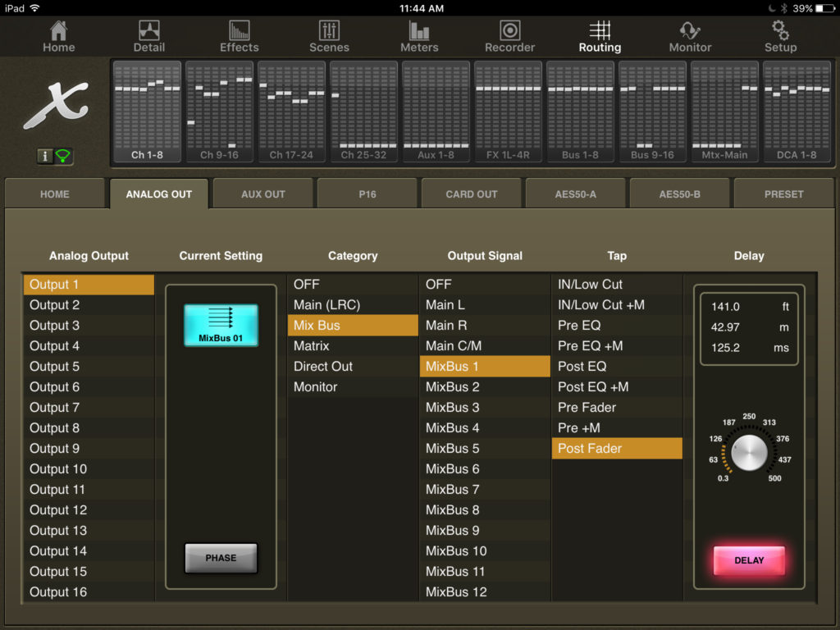Click the info icon below the X logo
The image size is (840, 630).
click(45, 156)
